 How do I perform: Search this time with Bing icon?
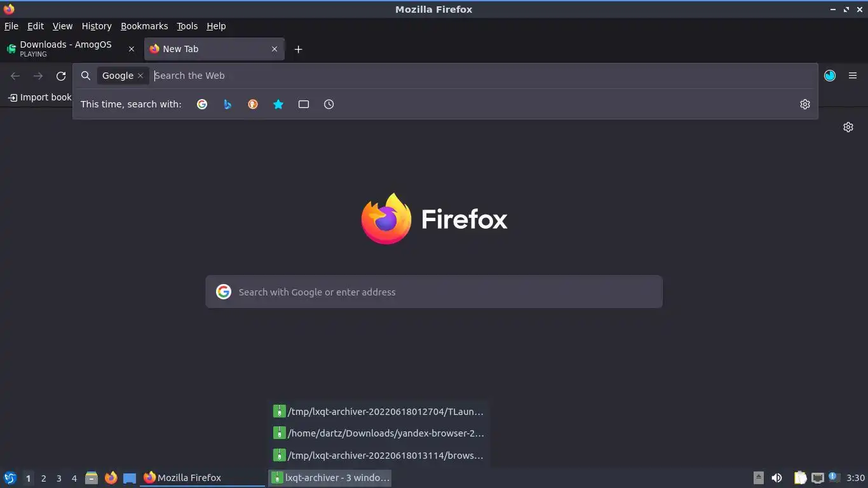(227, 104)
